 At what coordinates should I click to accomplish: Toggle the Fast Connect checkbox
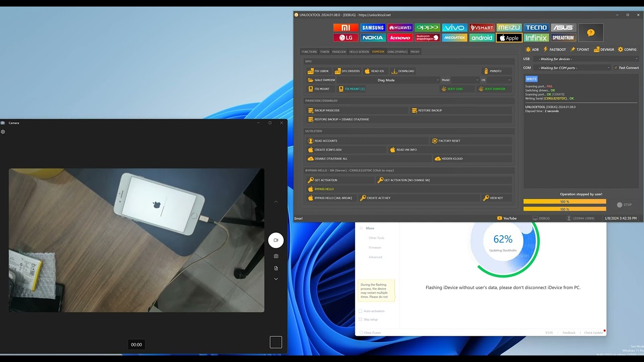pyautogui.click(x=616, y=68)
